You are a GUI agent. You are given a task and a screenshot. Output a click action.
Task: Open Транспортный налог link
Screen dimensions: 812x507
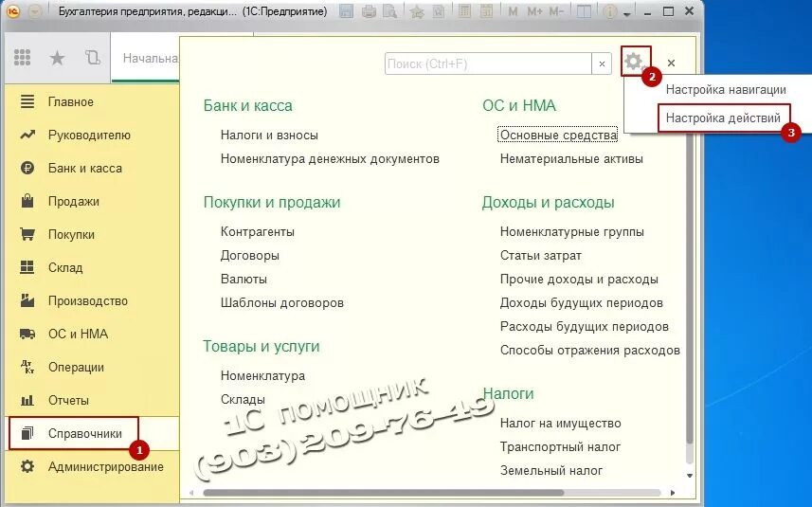tap(560, 447)
